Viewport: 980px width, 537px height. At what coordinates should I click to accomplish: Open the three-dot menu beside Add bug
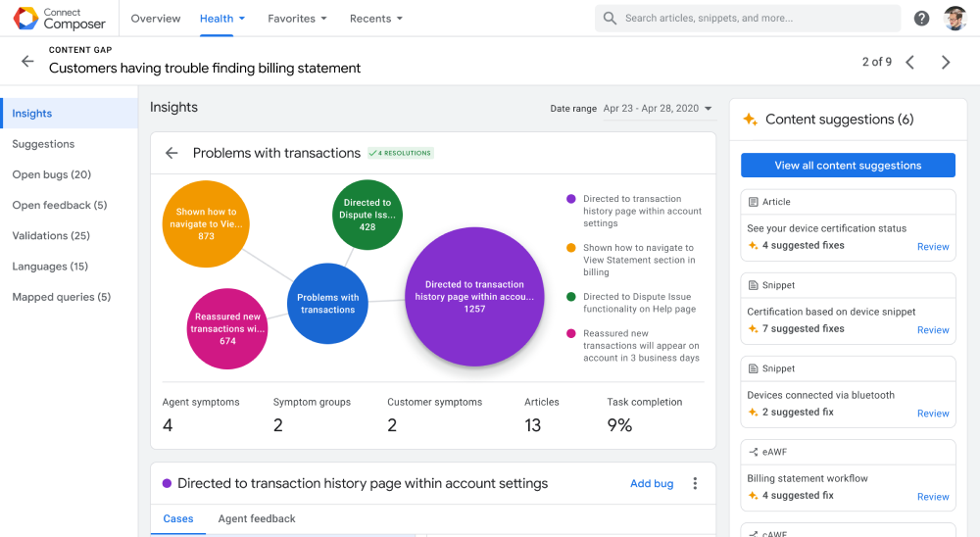tap(695, 483)
